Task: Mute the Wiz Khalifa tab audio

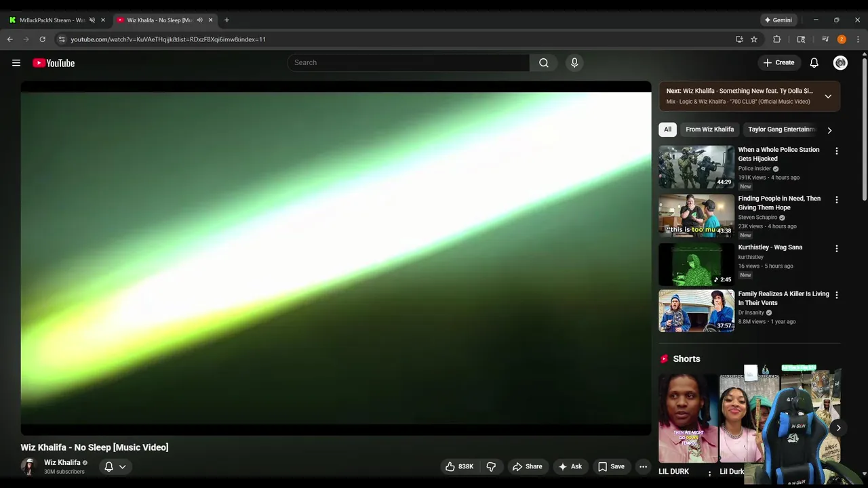Action: click(199, 20)
